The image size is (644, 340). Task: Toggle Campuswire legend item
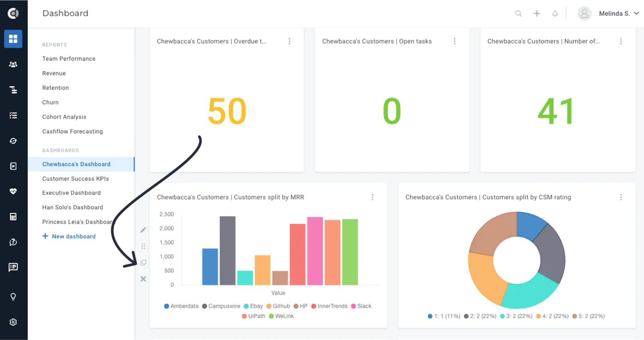(221, 306)
